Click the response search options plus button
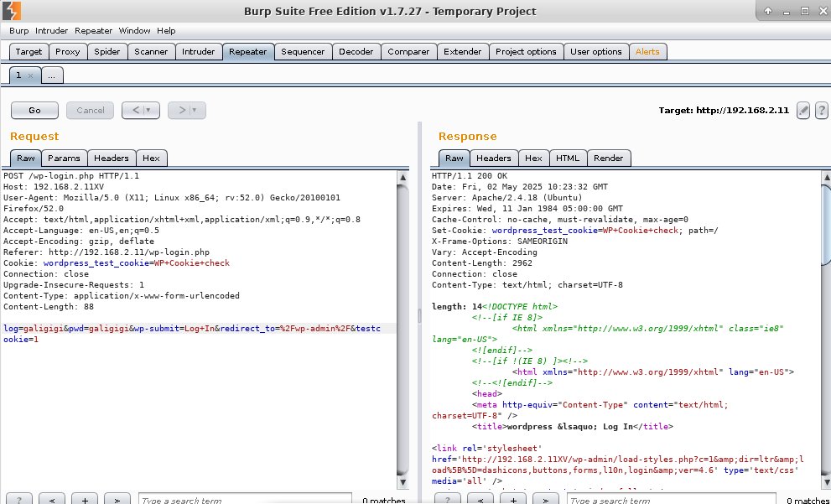The height and width of the screenshot is (504, 831). (513, 500)
